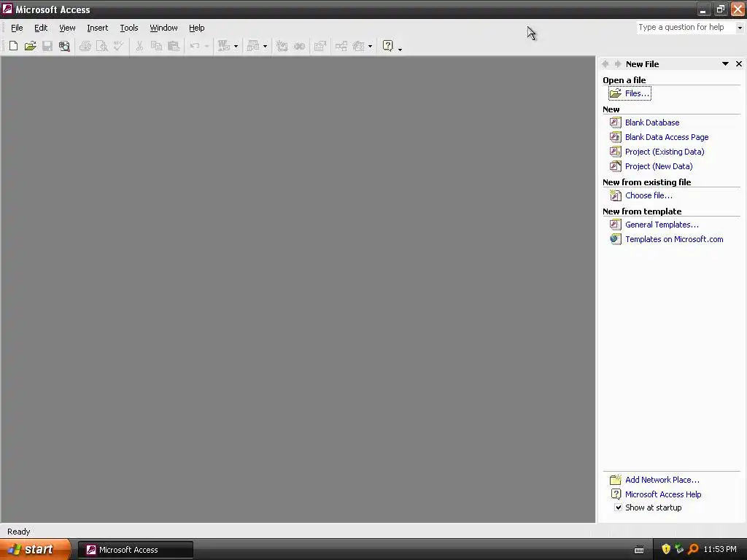The height and width of the screenshot is (560, 747).
Task: Uncheck the Show at startup checkbox
Action: (618, 507)
